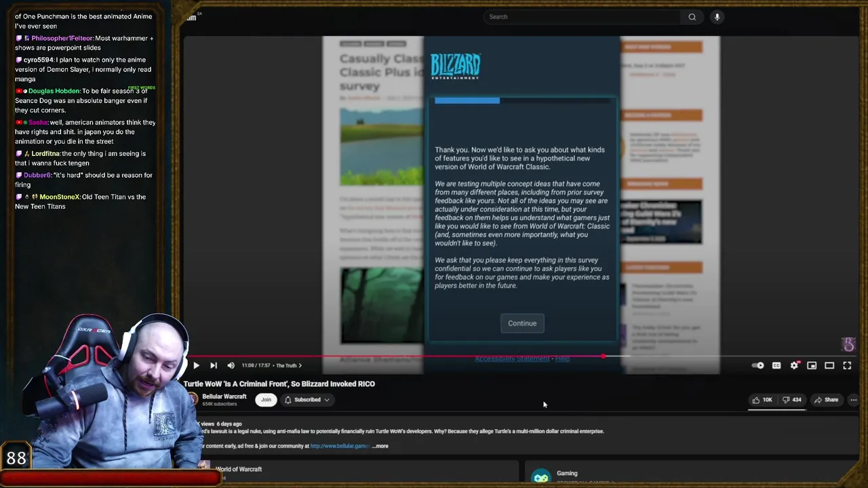Enable theater mode view
Screen dimensions: 868x488
tap(829, 365)
